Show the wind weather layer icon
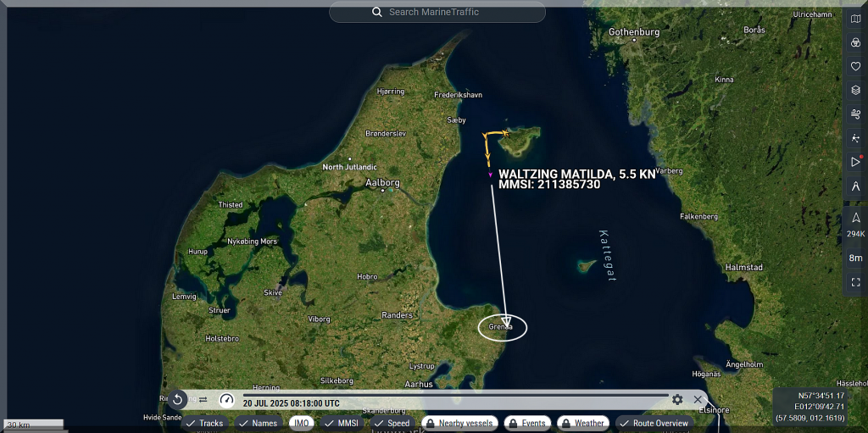This screenshot has width=868, height=433. pyautogui.click(x=855, y=114)
